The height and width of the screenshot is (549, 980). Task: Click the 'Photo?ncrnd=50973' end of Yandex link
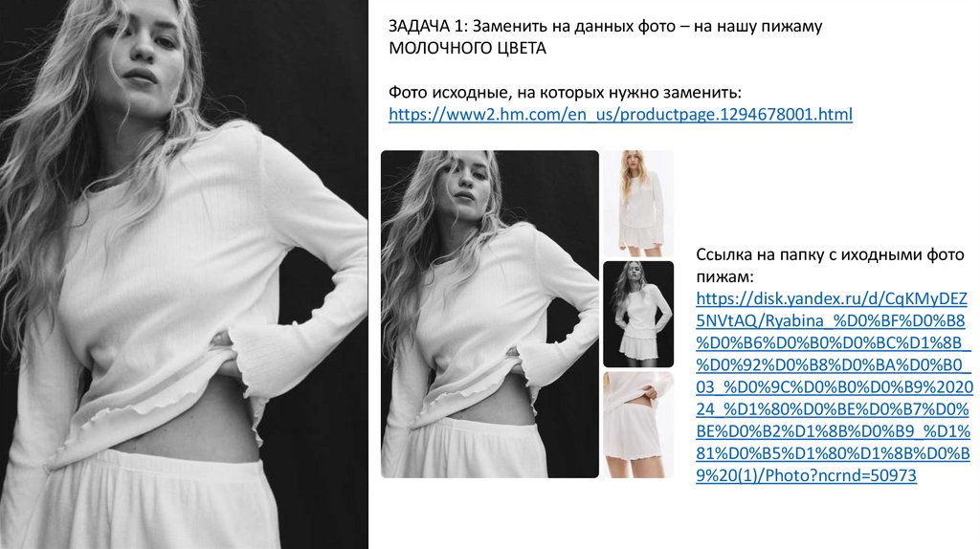[840, 475]
